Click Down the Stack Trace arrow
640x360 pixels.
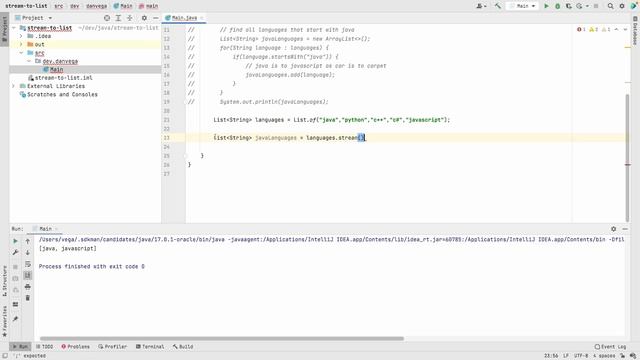(28, 253)
